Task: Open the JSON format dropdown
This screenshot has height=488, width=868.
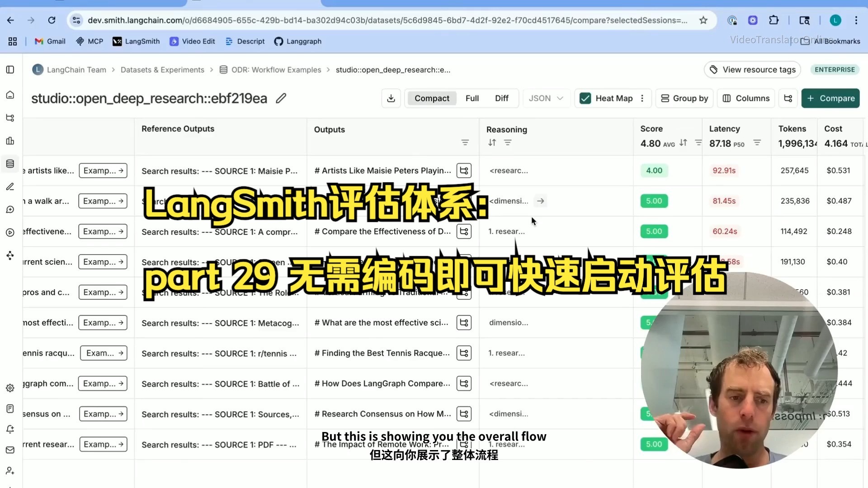Action: point(546,98)
